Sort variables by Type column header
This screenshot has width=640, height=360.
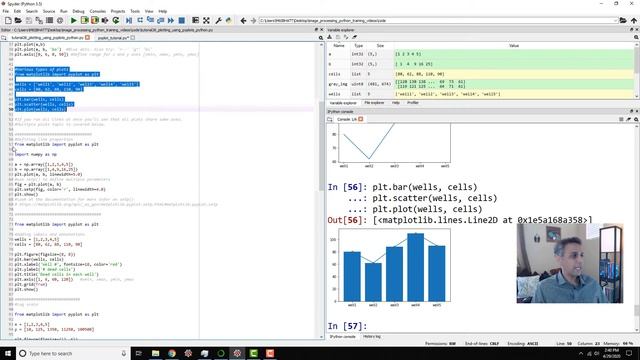(358, 46)
